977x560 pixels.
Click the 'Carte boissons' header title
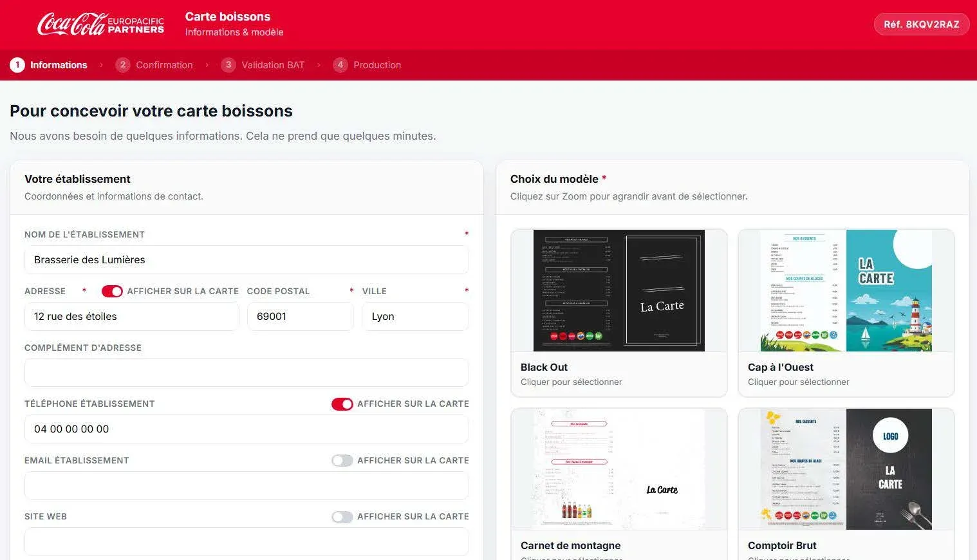228,17
